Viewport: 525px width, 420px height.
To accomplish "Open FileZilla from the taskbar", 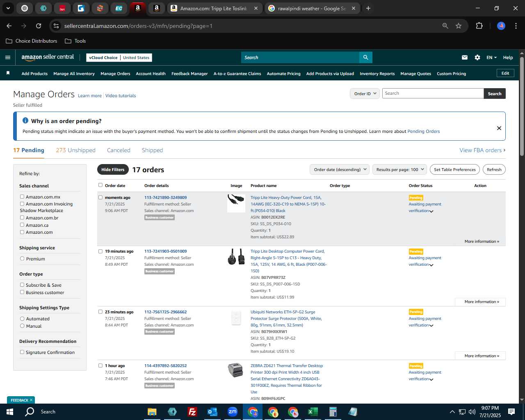I will pos(192,412).
